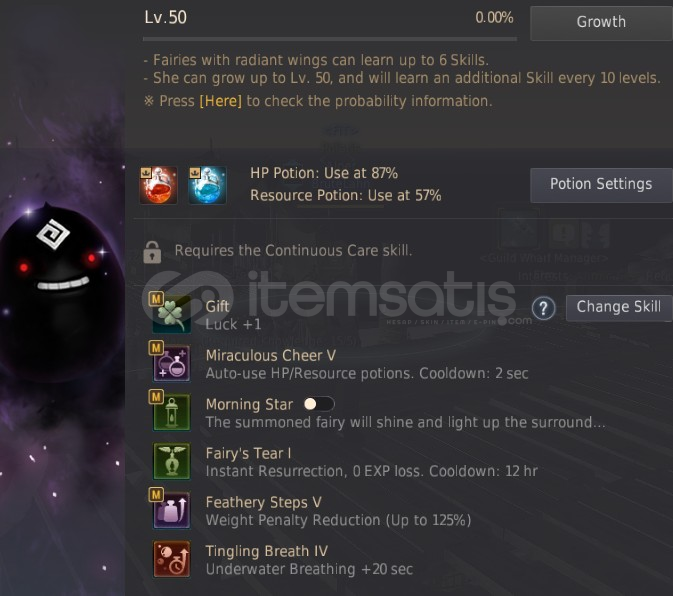Select the Miraculous Cheer V skill icon
This screenshot has width=673, height=596.
coord(172,363)
